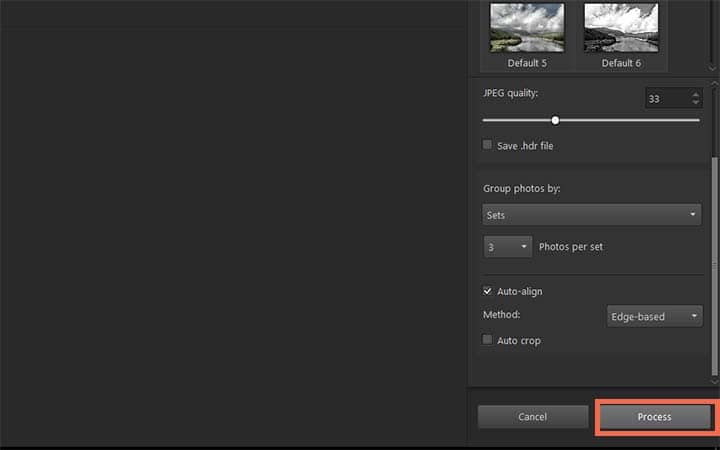Increase JPEG quality with the up arrow

coord(696,94)
